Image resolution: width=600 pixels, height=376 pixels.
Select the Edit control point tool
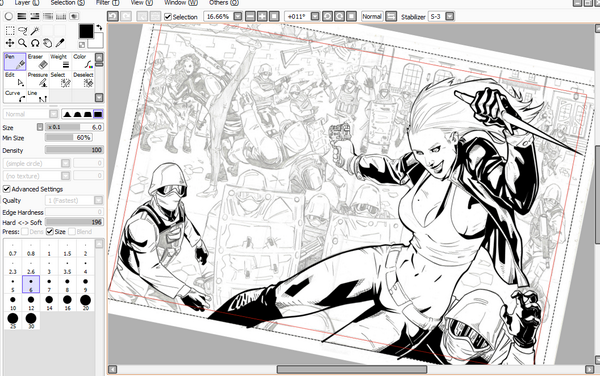coord(15,80)
